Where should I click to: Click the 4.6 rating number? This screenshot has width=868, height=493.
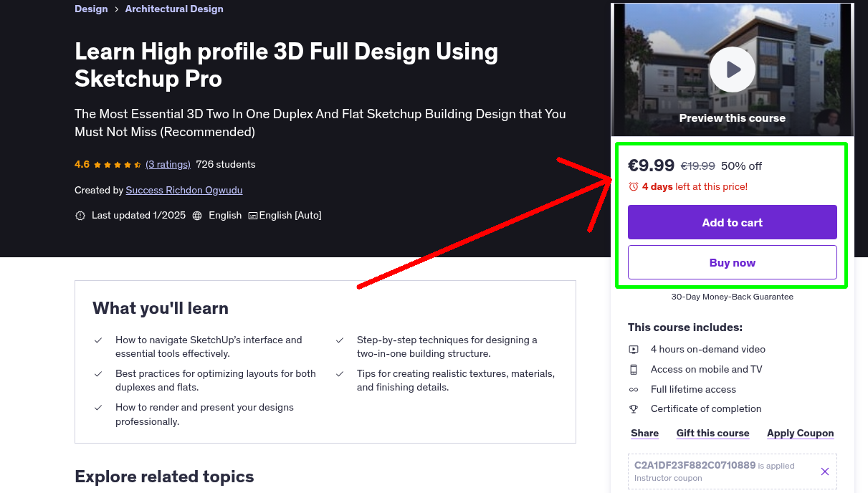(x=82, y=164)
